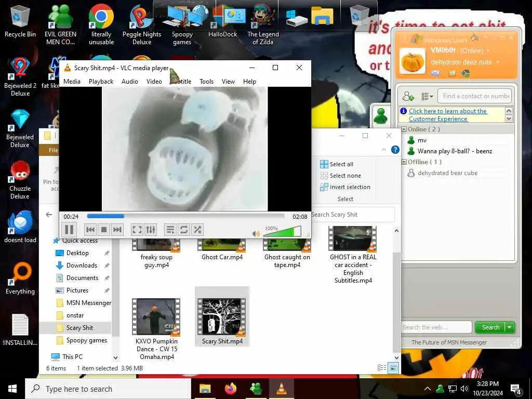Select dehydrated bear cube contact
The image size is (532, 399).
(x=442, y=173)
